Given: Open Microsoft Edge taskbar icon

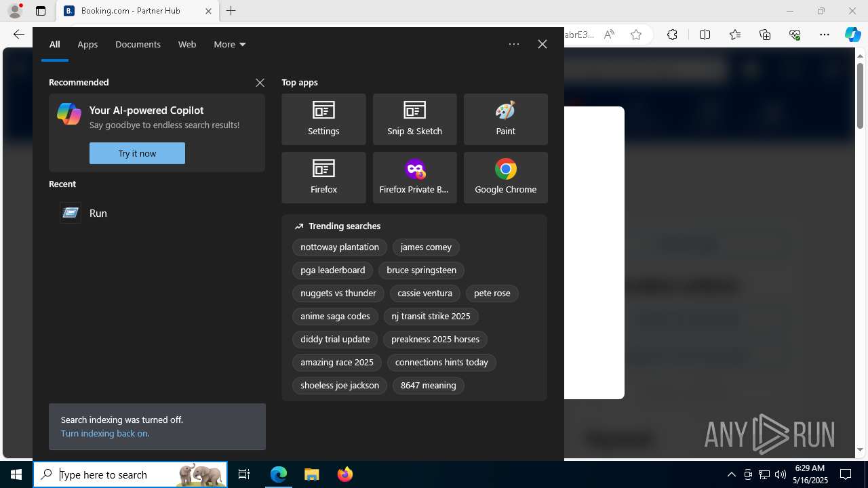Looking at the screenshot, I should pyautogui.click(x=279, y=474).
